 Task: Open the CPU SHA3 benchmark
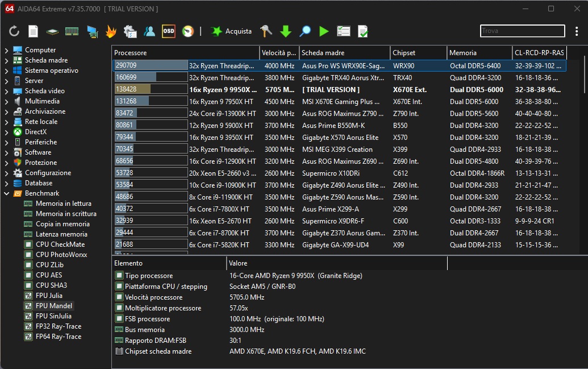click(51, 285)
